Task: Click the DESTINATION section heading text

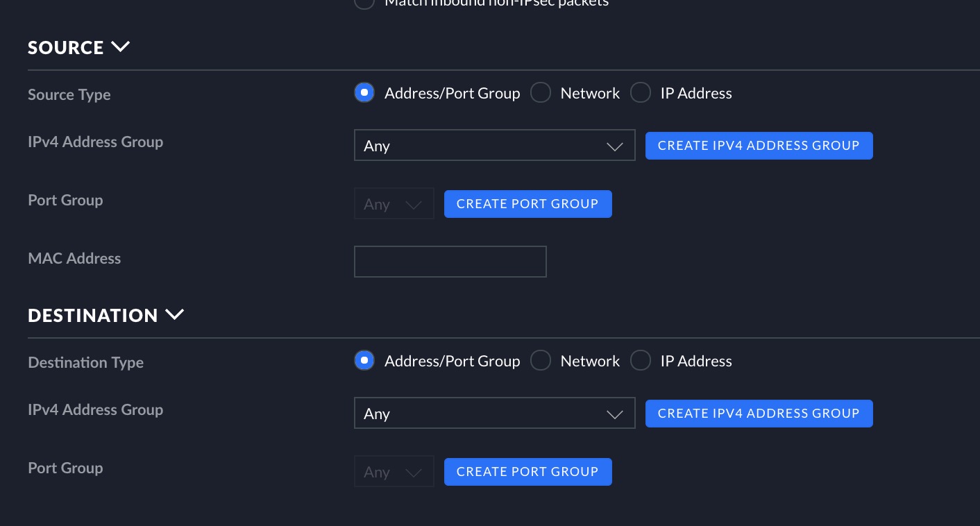Action: (x=93, y=316)
